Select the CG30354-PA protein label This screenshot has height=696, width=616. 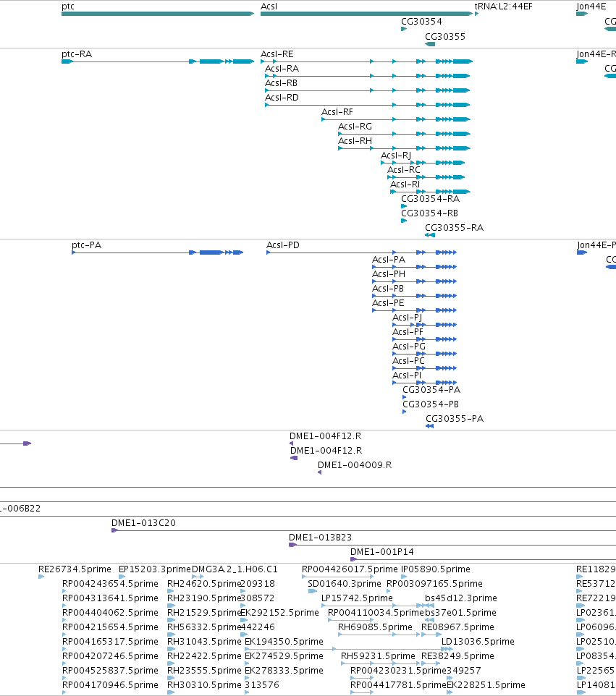(x=431, y=390)
